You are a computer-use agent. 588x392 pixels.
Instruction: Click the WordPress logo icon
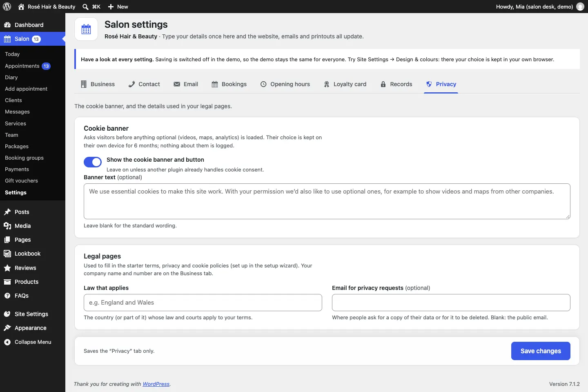tap(7, 7)
